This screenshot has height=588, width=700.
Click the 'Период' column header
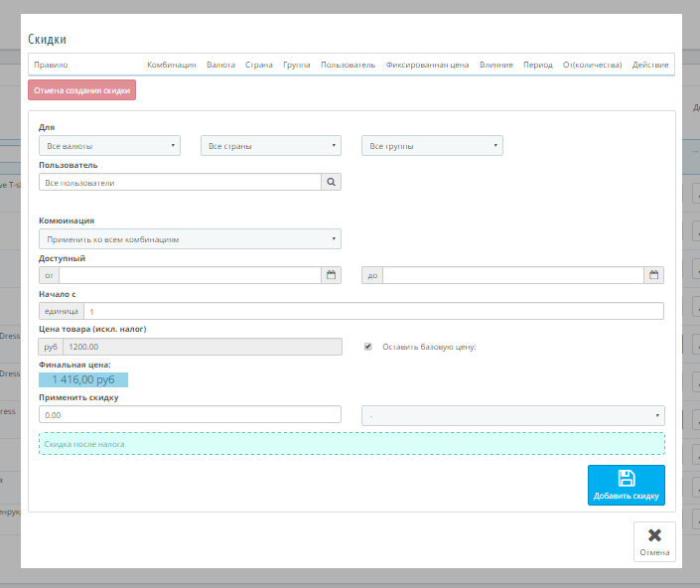tap(537, 65)
